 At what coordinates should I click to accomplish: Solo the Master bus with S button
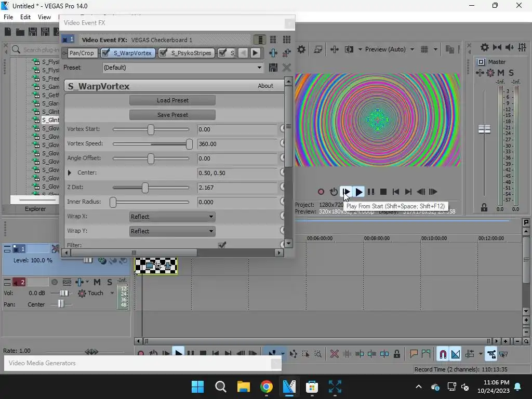[x=511, y=73]
